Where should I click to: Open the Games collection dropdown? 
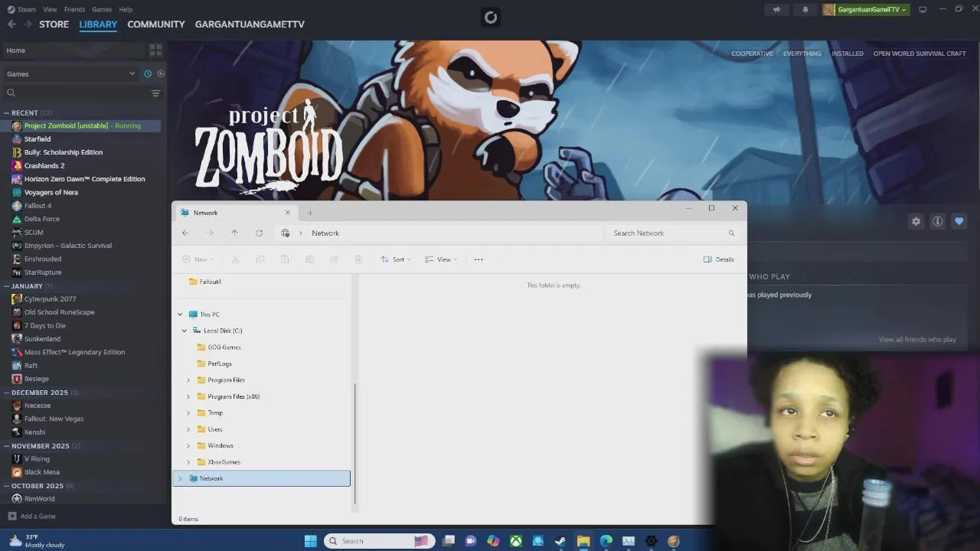(x=70, y=73)
